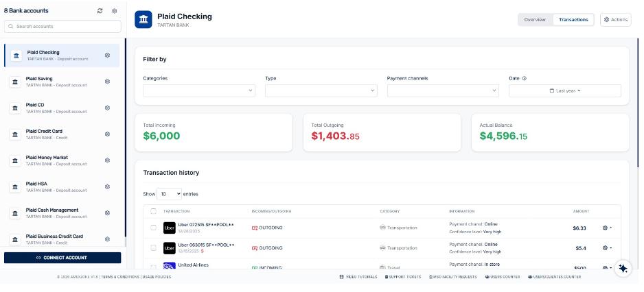
Task: Select the Transactions tab
Action: [x=573, y=19]
